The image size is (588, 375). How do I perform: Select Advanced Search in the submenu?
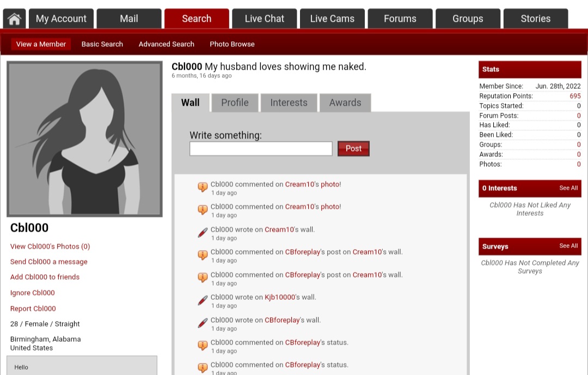166,44
